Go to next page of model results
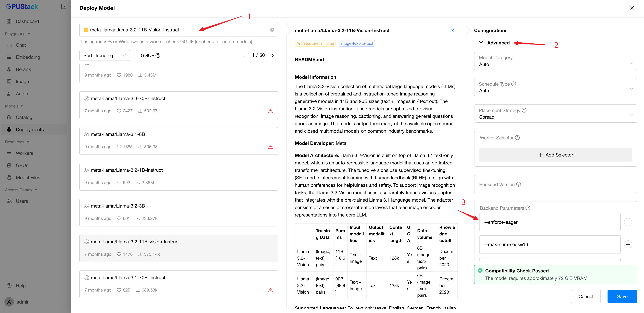 [x=273, y=55]
